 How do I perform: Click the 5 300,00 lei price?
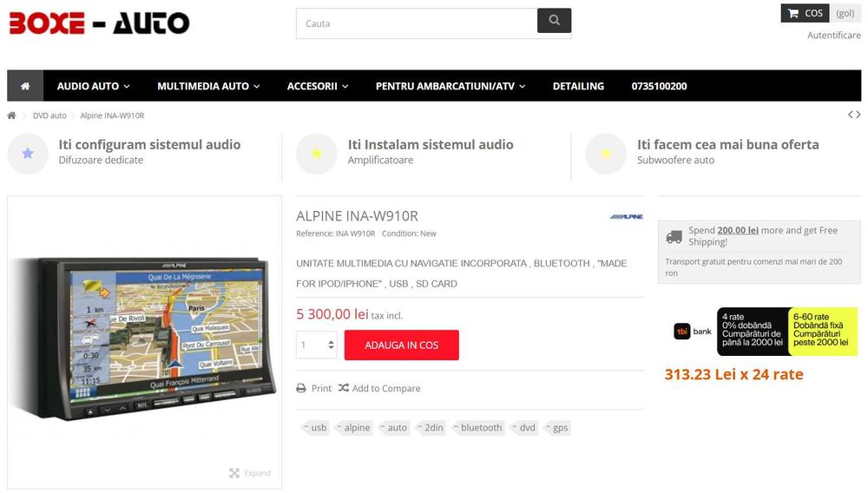(x=332, y=314)
